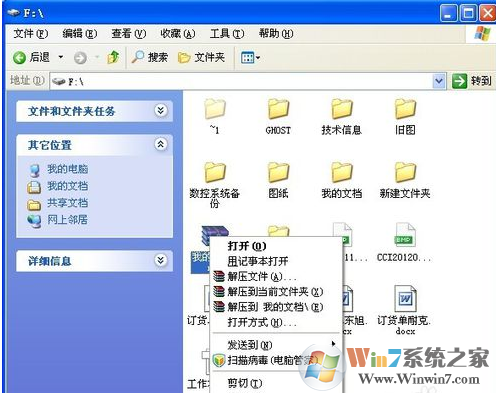Collapse the 其它位置 panel
Screen dimensions: 496x393
tap(161, 144)
